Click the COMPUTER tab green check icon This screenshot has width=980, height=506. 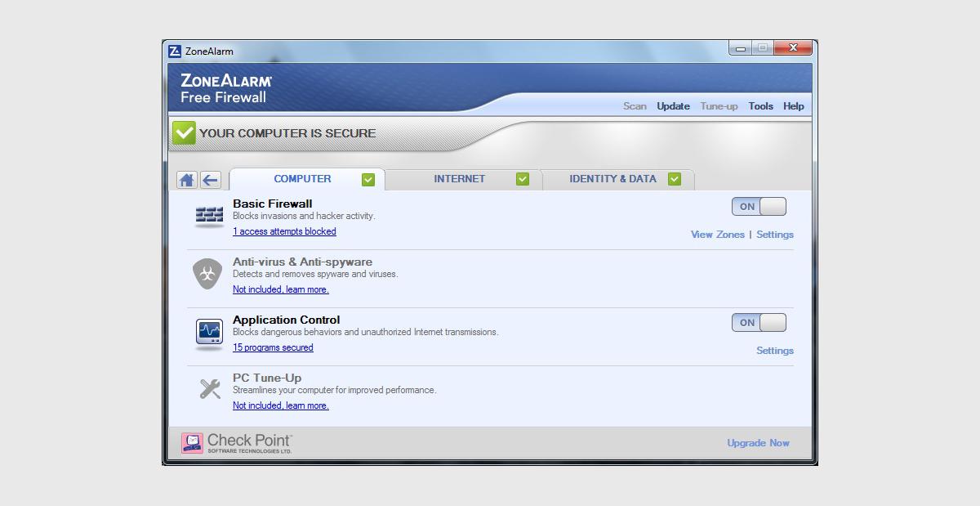point(368,179)
